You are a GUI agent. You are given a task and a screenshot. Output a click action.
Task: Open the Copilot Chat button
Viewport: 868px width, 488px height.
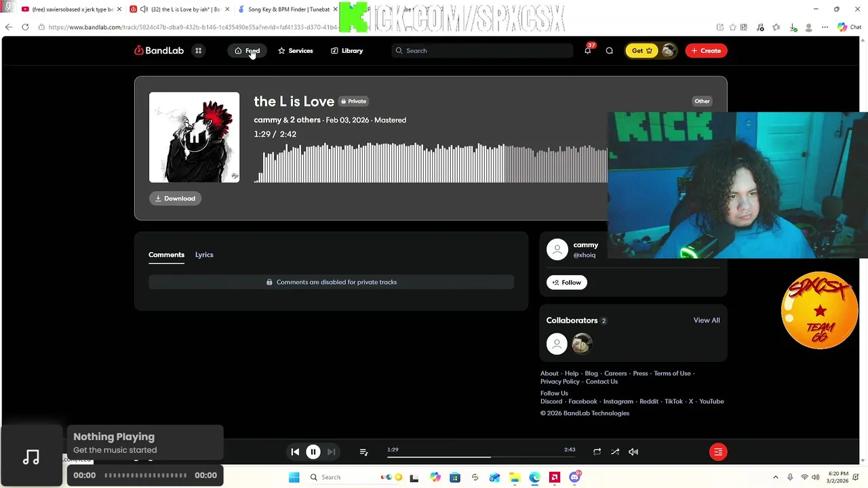(x=849, y=27)
